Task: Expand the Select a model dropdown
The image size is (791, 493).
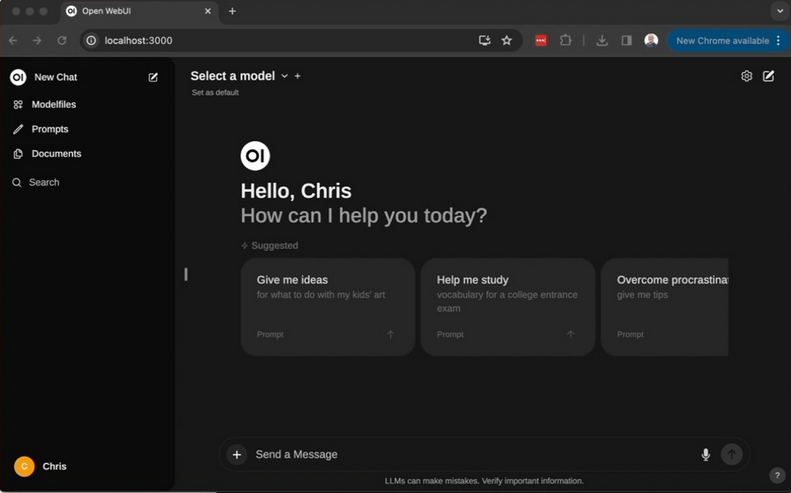Action: point(239,76)
